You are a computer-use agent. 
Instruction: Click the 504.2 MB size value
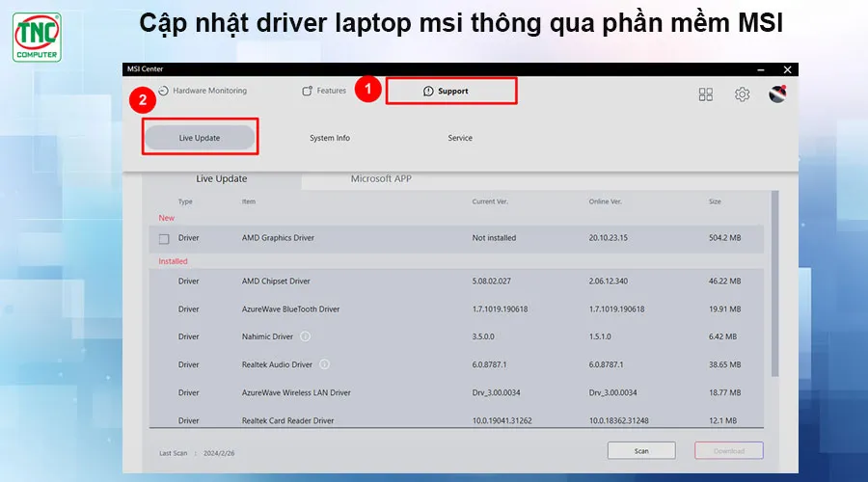click(x=724, y=238)
